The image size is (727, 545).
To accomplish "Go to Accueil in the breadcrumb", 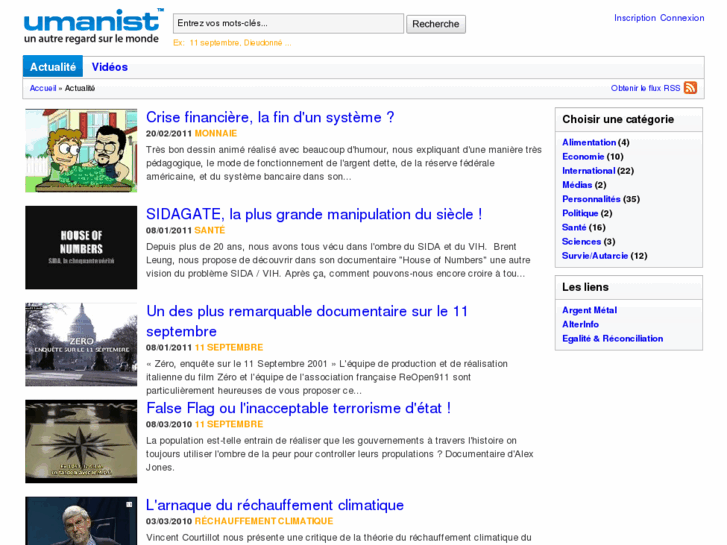I will (x=42, y=88).
